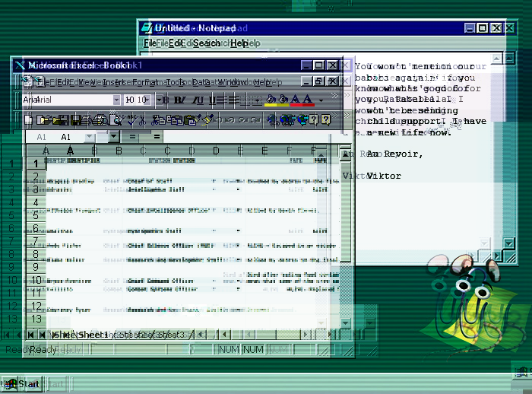
Task: Select column B header in Excel
Action: [x=119, y=151]
